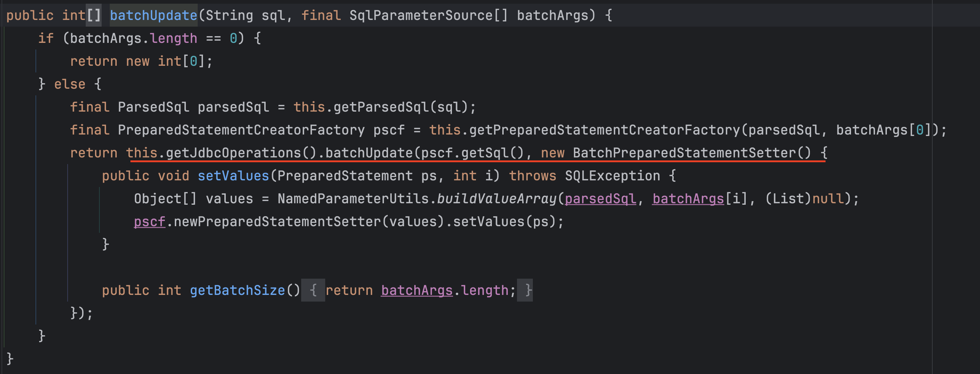Click the underlined parsedSql argument in buildValueArray
Screen dimensions: 980x374
pyautogui.click(x=600, y=198)
